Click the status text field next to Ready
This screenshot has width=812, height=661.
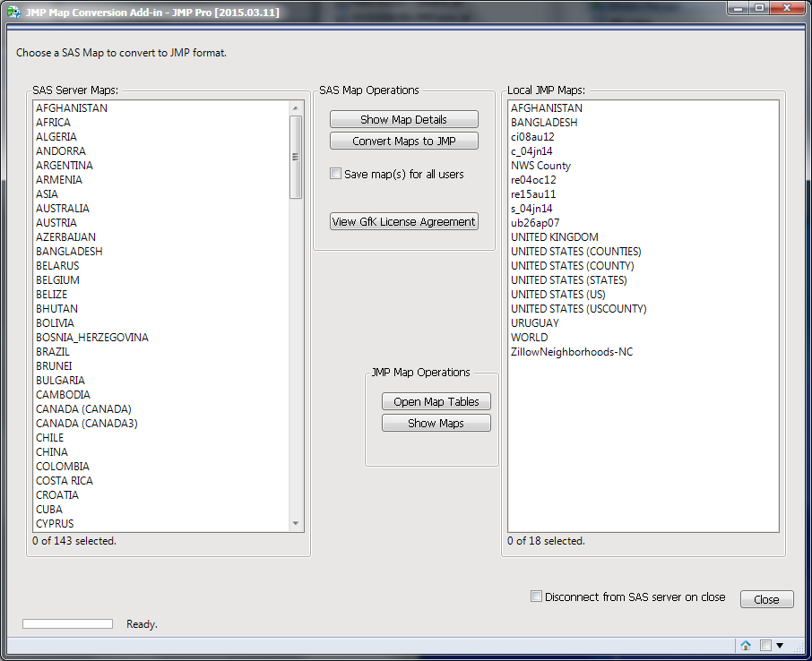[x=67, y=623]
